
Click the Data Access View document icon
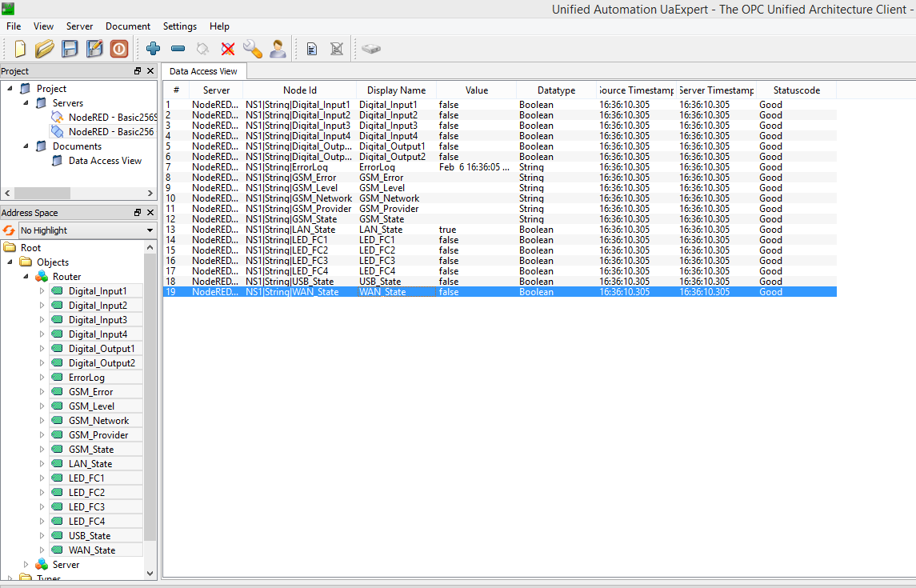point(58,161)
